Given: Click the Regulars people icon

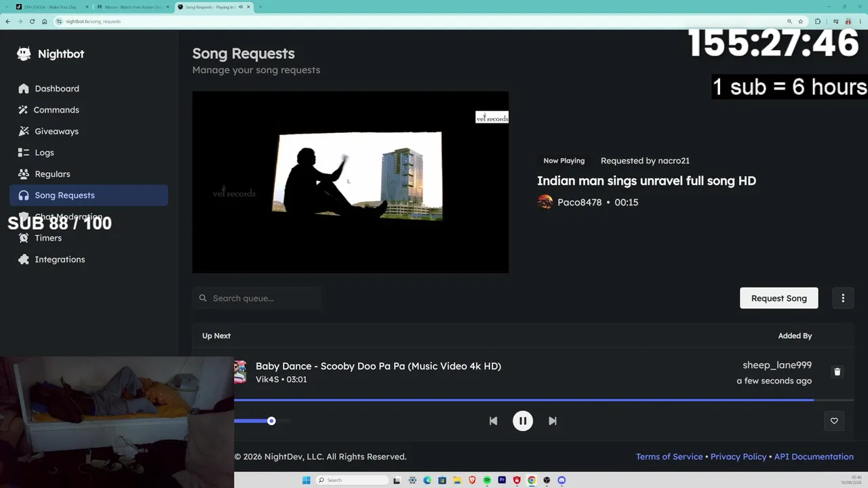Looking at the screenshot, I should point(24,174).
